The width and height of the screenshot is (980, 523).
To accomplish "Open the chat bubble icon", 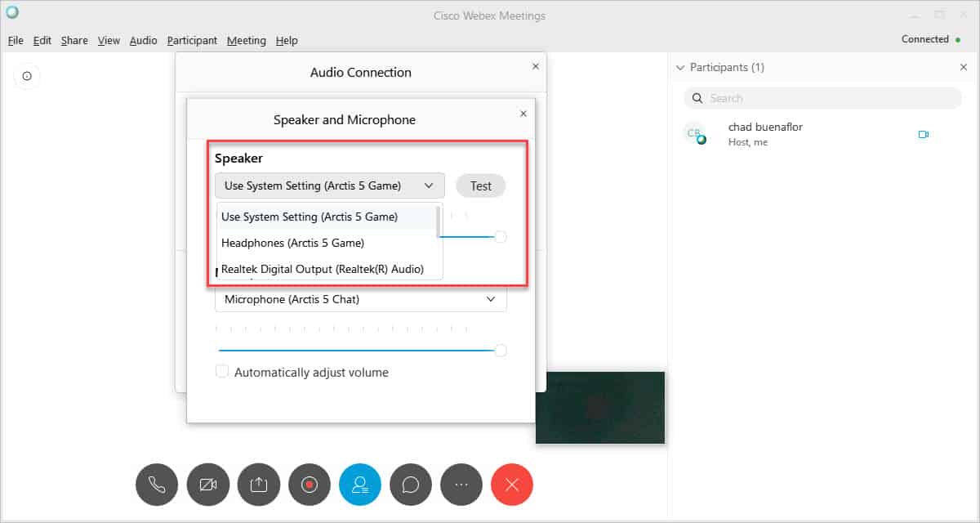I will [411, 485].
